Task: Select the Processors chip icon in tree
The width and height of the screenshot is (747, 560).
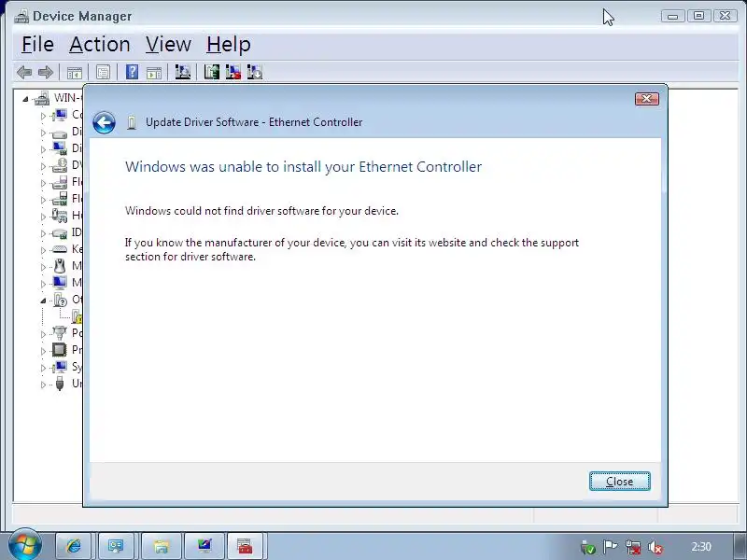Action: pyautogui.click(x=60, y=350)
